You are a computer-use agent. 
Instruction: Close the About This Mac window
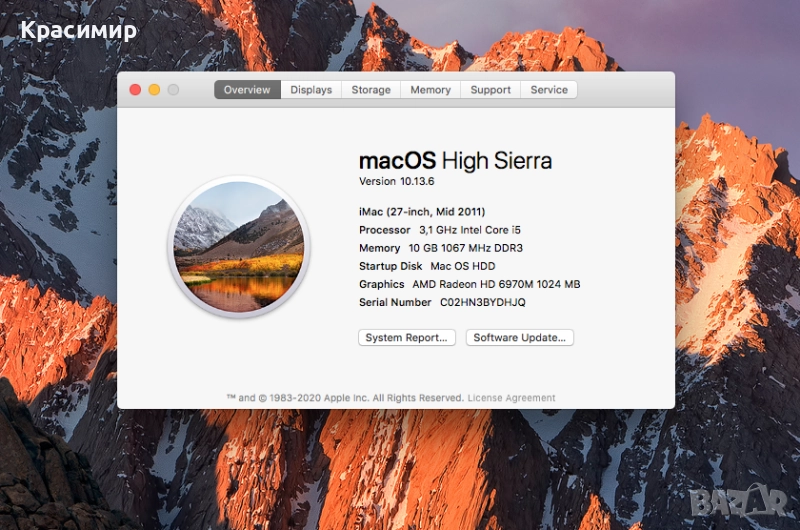click(x=135, y=90)
